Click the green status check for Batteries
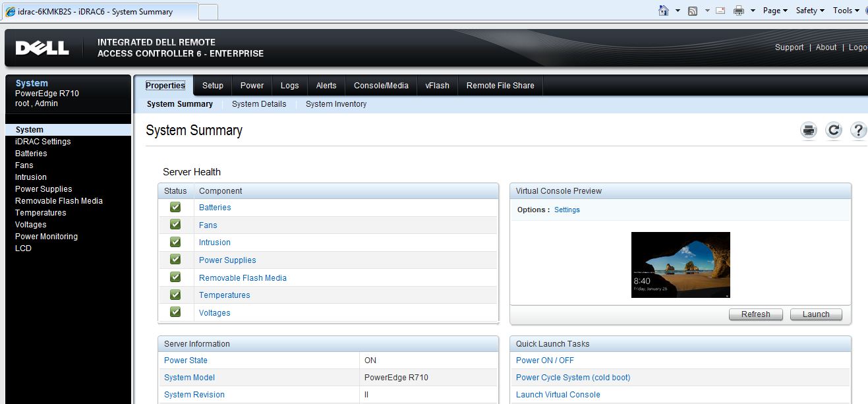The width and height of the screenshot is (868, 404). (175, 206)
